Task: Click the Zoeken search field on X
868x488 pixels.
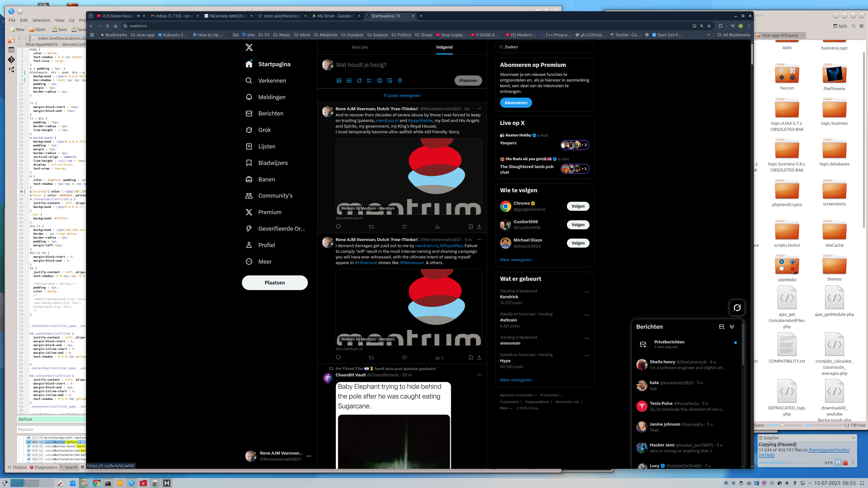Action: tap(545, 47)
